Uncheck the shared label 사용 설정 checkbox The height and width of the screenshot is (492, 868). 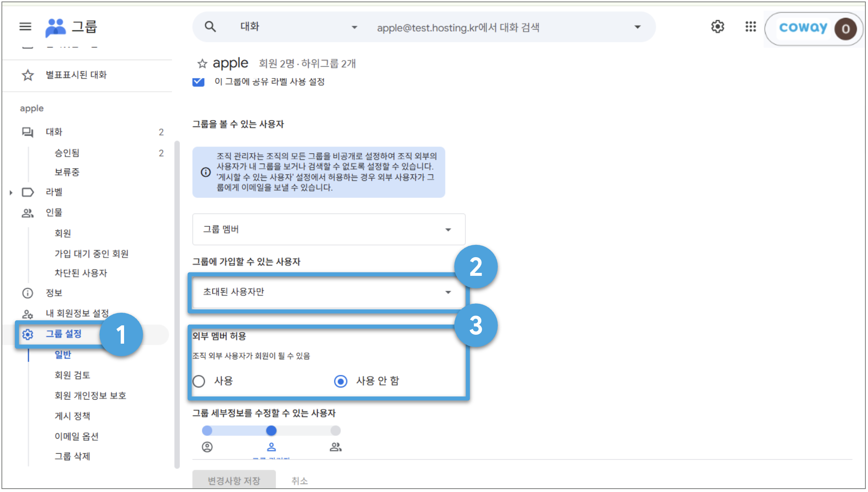tap(198, 82)
